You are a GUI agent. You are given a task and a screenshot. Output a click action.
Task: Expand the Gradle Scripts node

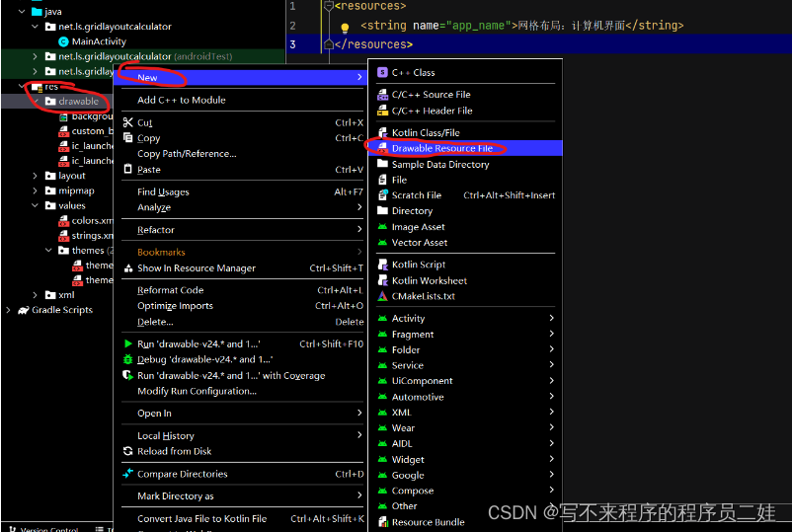tap(8, 310)
